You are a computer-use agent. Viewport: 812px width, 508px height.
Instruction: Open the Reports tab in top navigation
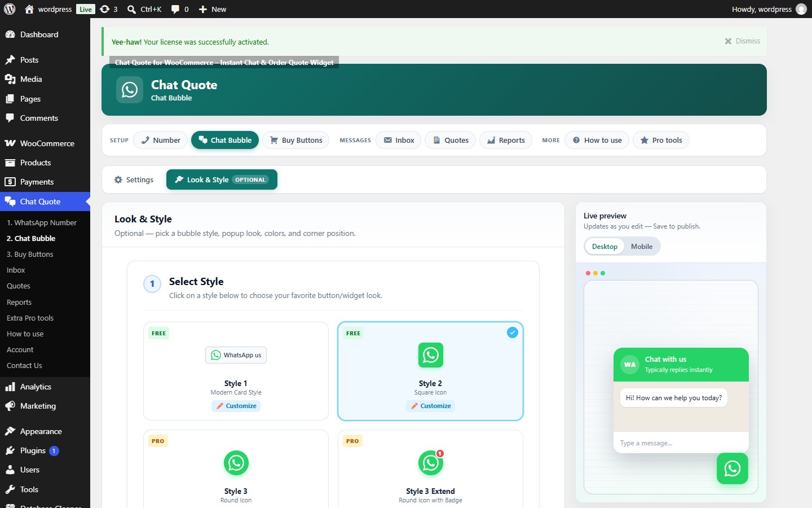[x=506, y=140]
